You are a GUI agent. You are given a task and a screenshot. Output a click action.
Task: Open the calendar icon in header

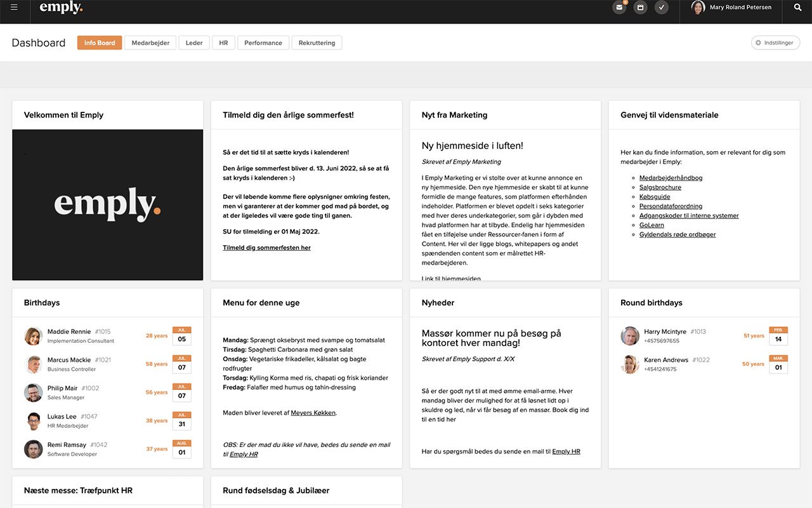pyautogui.click(x=640, y=8)
